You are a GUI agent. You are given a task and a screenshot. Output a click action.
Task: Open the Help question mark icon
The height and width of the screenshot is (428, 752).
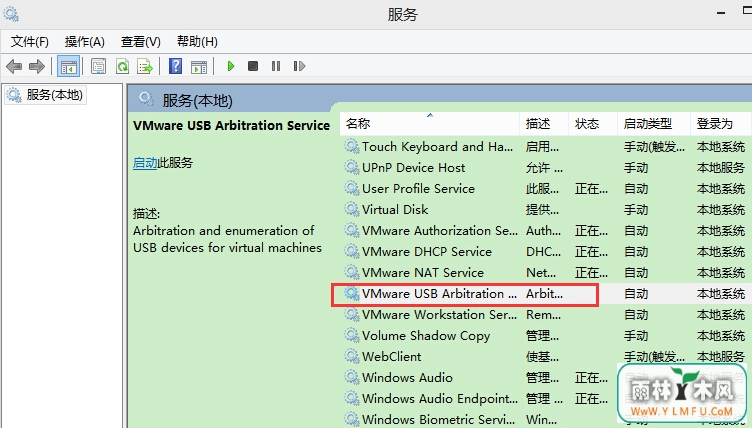176,66
